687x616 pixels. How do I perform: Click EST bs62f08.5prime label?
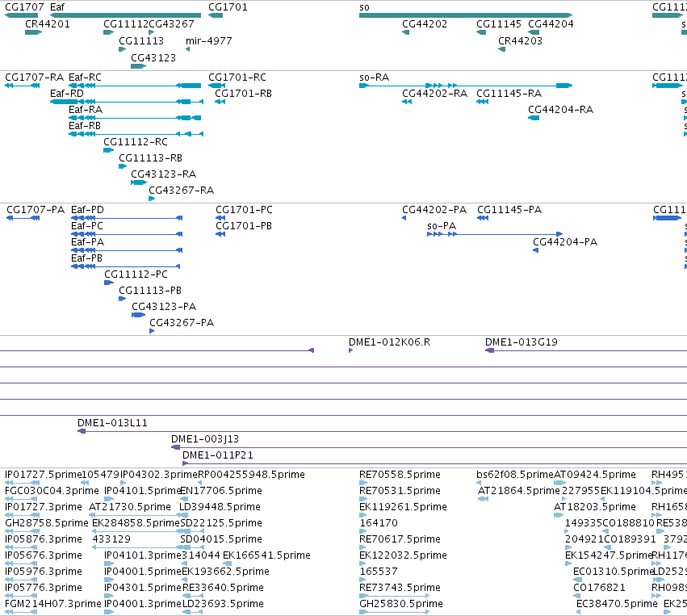[x=515, y=475]
